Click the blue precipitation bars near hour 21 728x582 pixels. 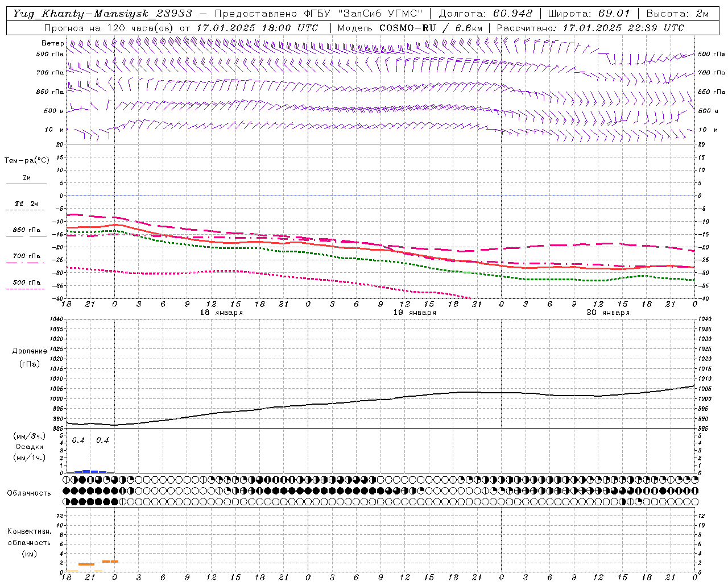click(x=90, y=471)
